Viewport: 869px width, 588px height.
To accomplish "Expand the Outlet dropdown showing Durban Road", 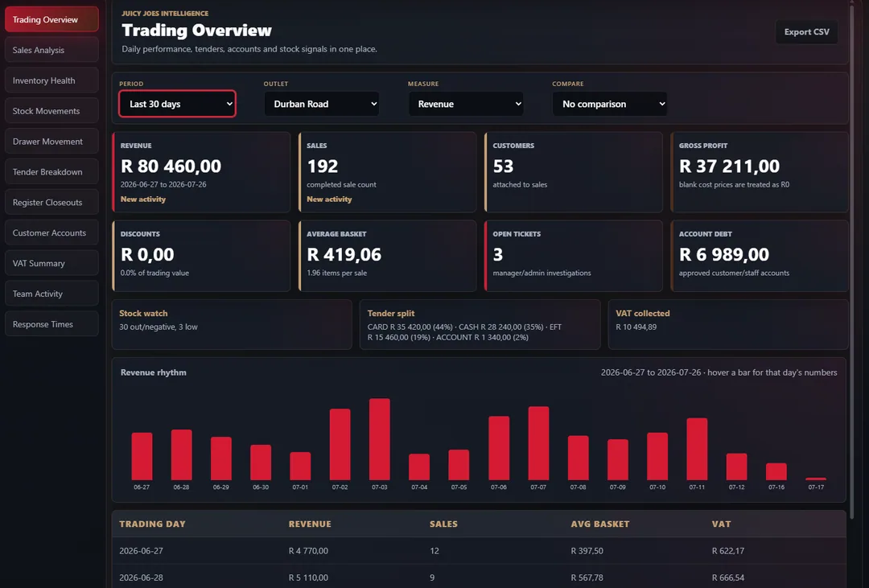I will coord(321,104).
